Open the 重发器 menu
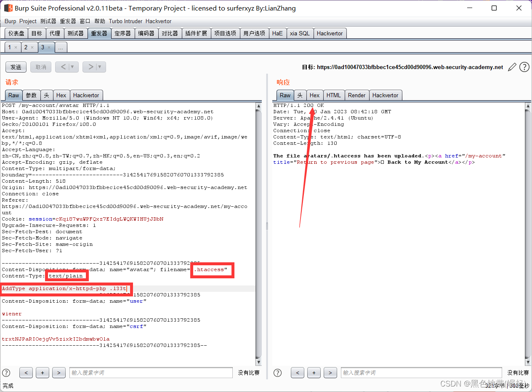532x392 pixels. click(68, 21)
